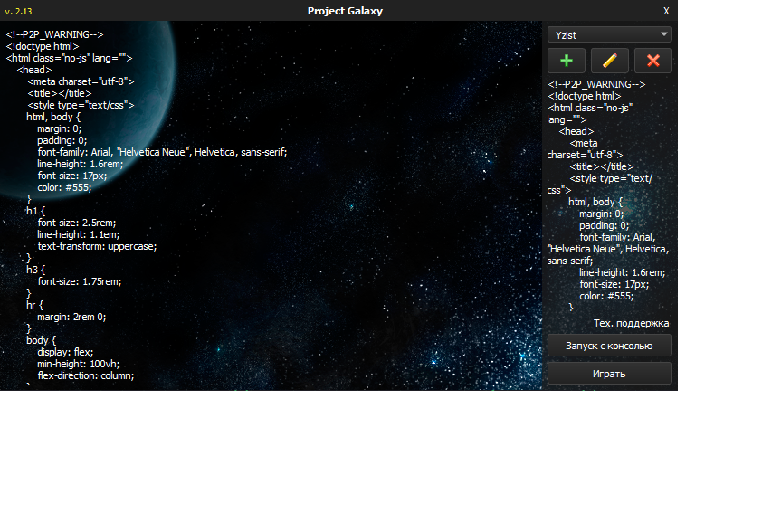Close the Project Galaxy window
The height and width of the screenshot is (532, 781).
pos(666,11)
